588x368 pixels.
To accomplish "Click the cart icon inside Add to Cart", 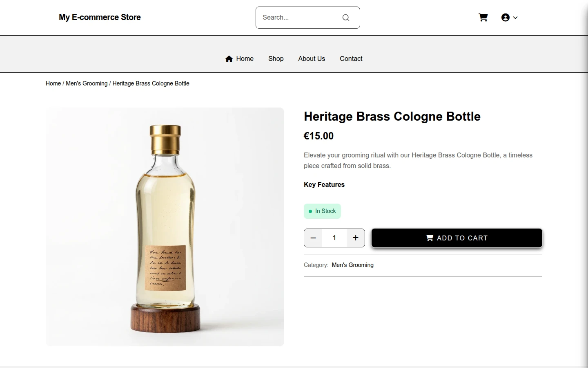I will pos(430,238).
